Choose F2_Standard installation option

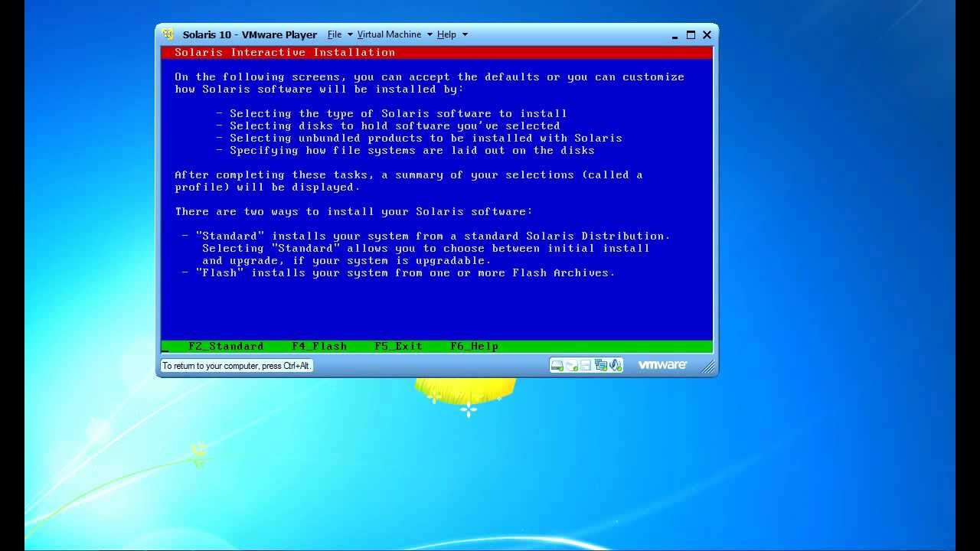click(226, 346)
